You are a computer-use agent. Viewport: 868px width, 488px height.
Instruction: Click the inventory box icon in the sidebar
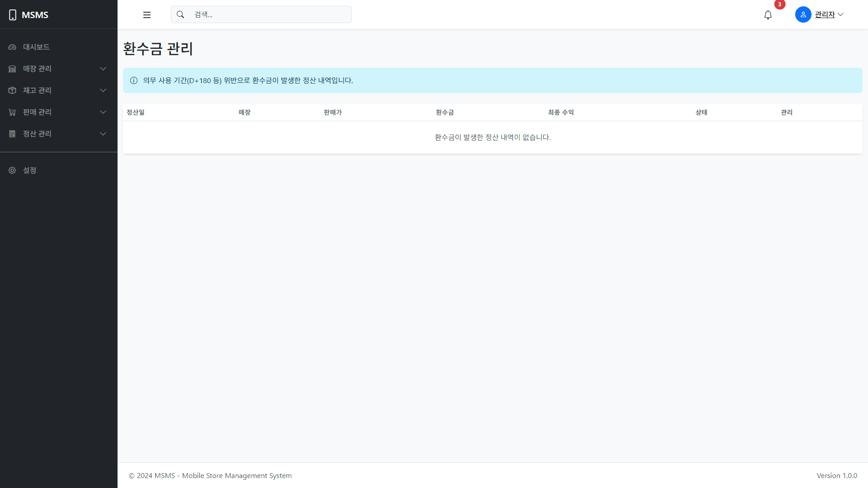(12, 90)
